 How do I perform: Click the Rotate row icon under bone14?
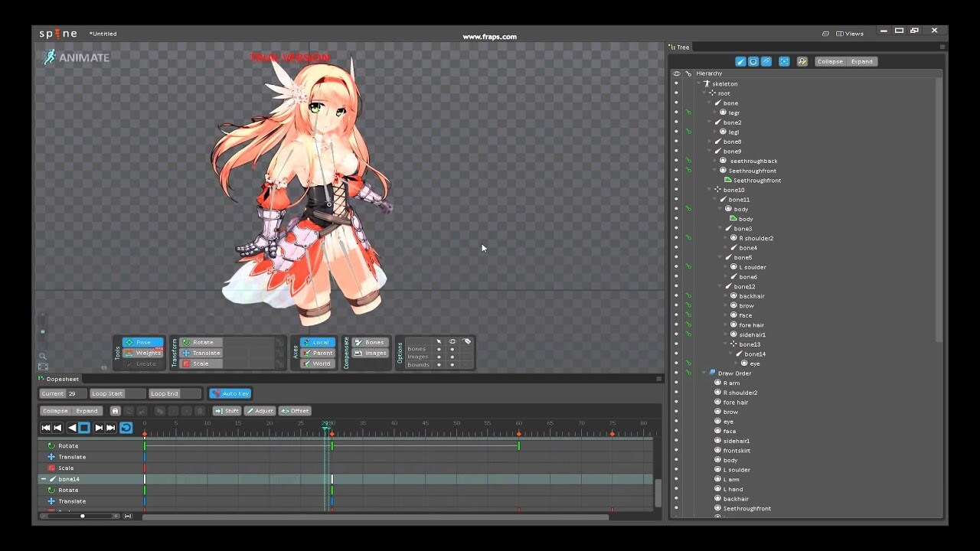coord(51,490)
